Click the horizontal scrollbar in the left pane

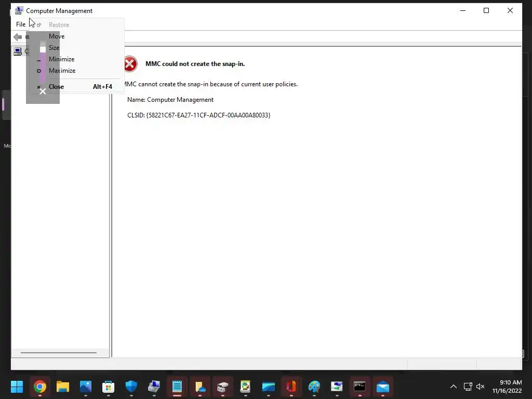tap(59, 353)
